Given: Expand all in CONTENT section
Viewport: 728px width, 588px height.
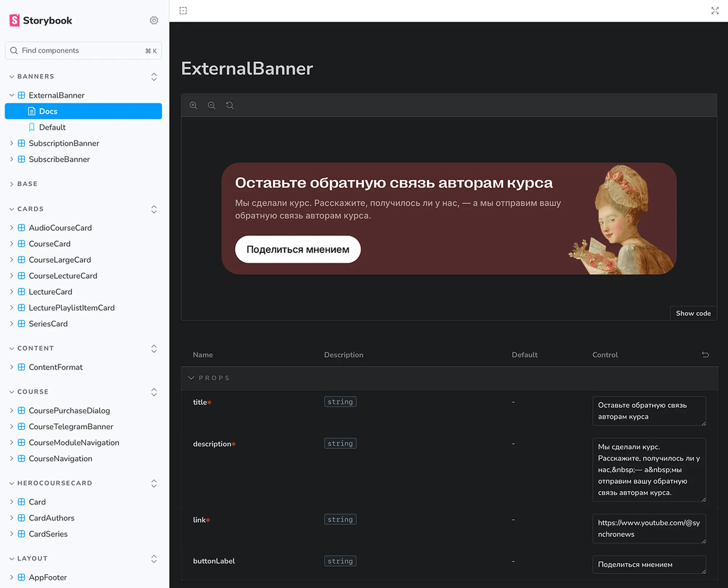Looking at the screenshot, I should pos(154,349).
